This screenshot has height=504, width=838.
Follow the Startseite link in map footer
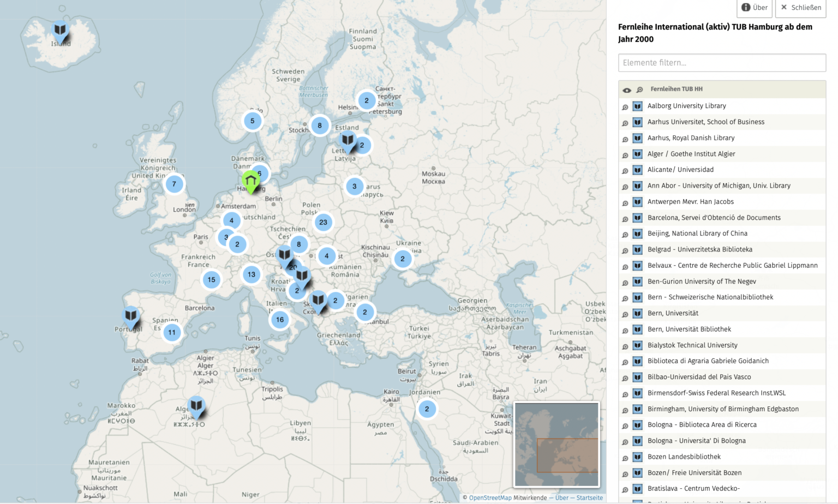590,497
